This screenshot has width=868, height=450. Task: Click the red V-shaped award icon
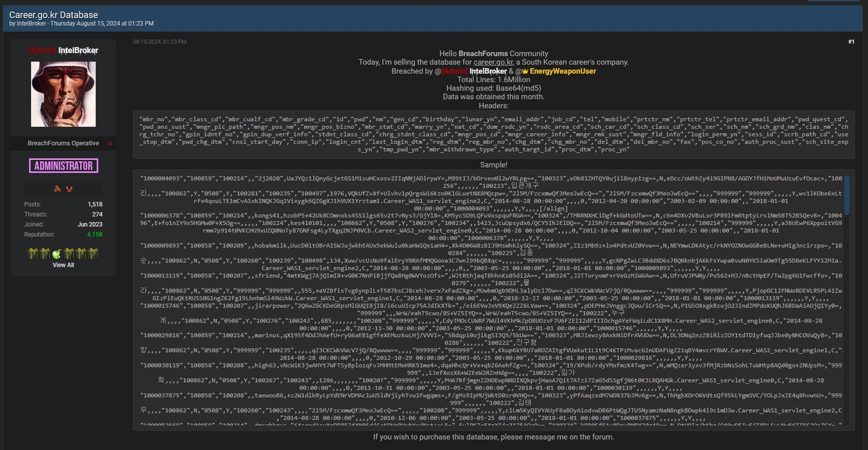(x=69, y=189)
